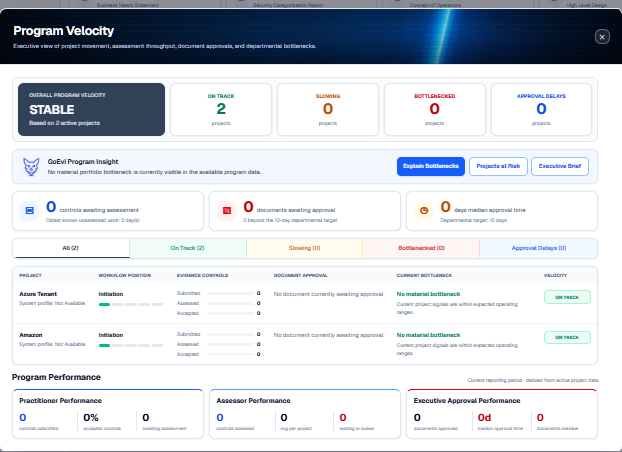Switch to the On Track (2) tab
The image size is (622, 452).
[188, 248]
